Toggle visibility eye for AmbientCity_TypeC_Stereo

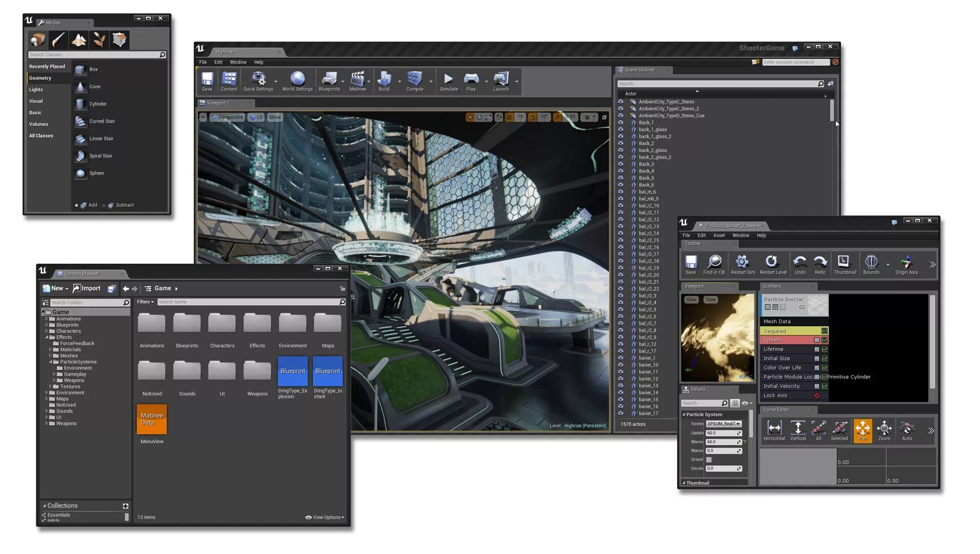click(x=621, y=102)
